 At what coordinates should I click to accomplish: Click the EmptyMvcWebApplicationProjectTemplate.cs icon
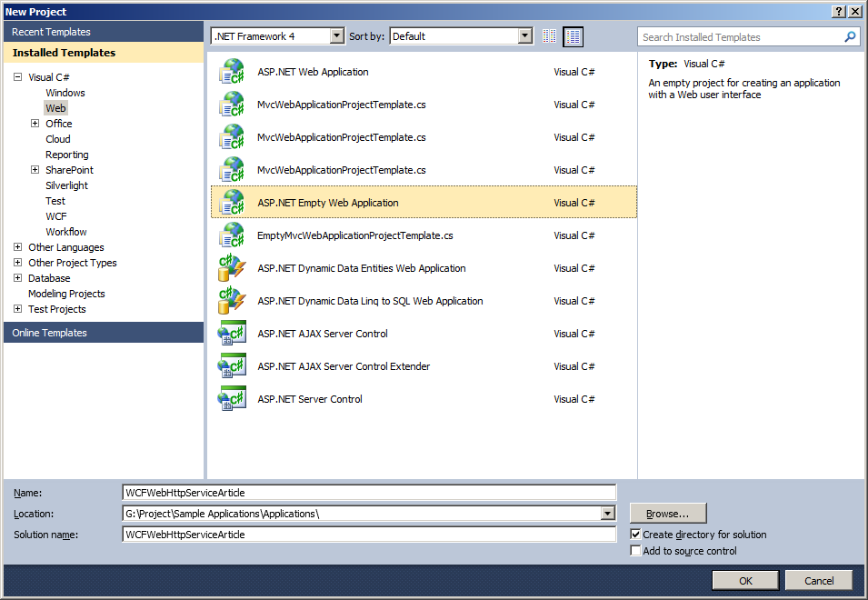point(232,235)
